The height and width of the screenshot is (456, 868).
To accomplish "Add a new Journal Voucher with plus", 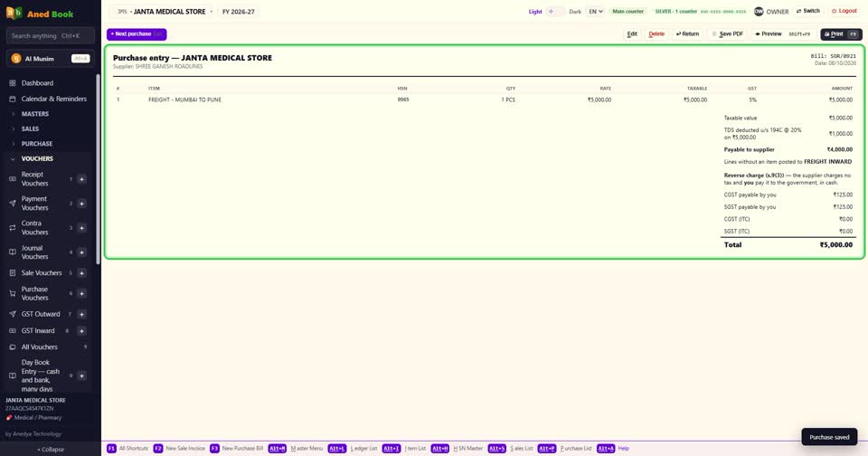I will (81, 252).
